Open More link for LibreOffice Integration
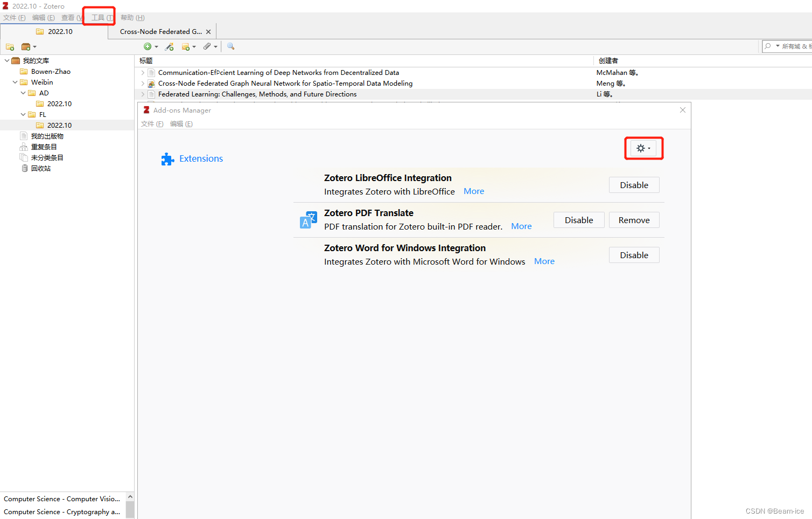This screenshot has height=519, width=812. point(474,191)
